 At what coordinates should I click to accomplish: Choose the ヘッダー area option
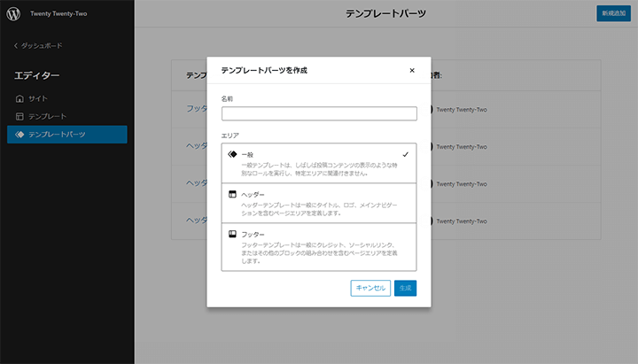(x=318, y=203)
